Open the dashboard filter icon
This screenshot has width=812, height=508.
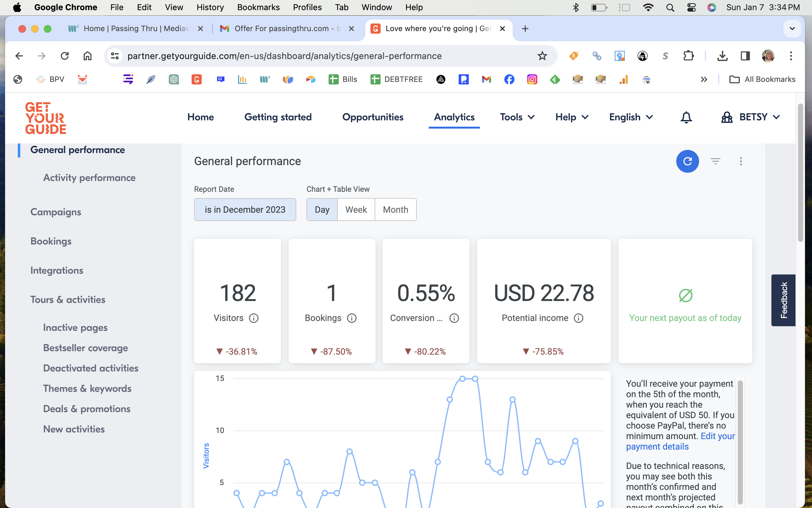pos(715,161)
